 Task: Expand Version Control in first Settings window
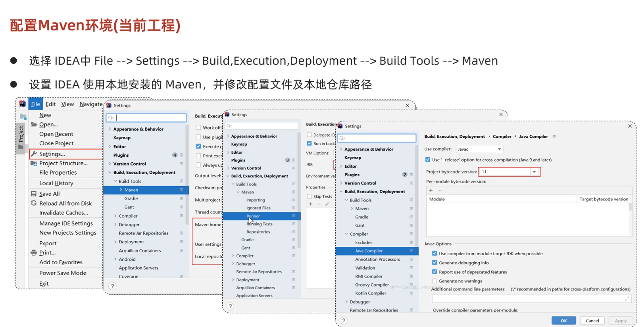tap(110, 163)
